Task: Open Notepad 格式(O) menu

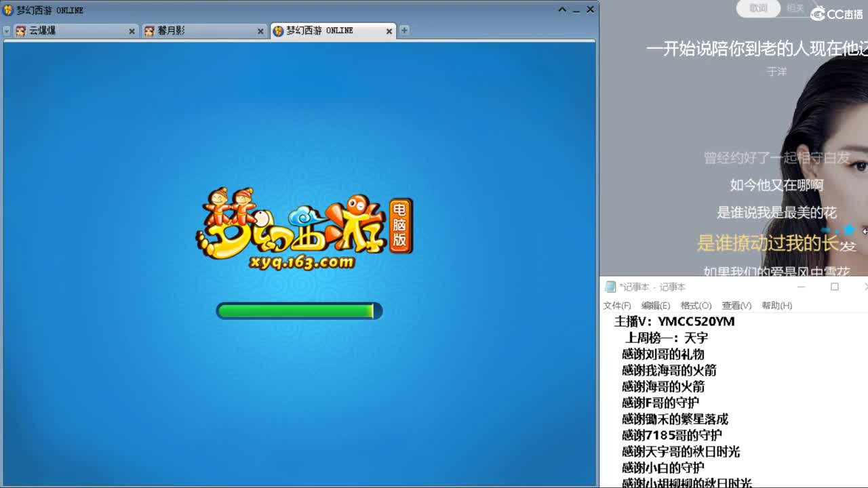Action: pos(696,306)
